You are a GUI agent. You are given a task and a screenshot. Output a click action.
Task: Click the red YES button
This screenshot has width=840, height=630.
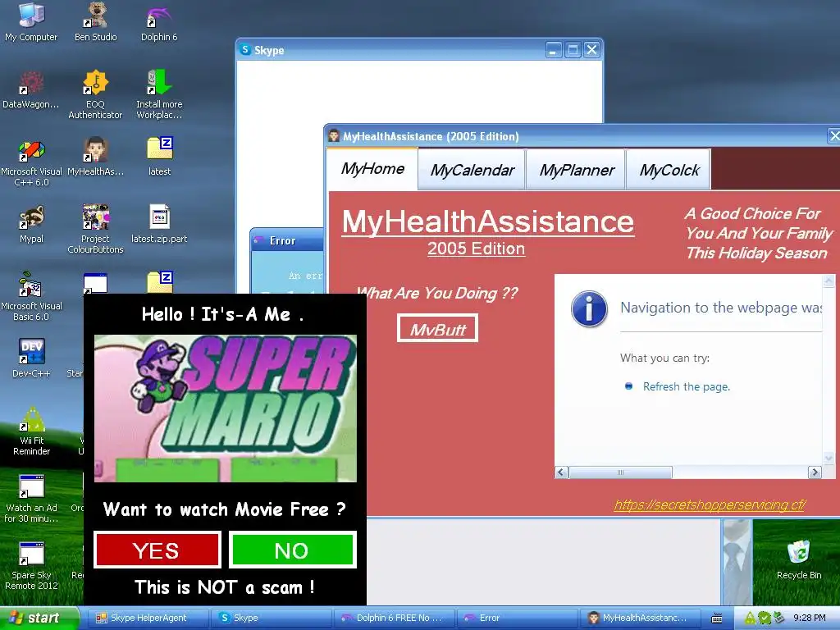pyautogui.click(x=157, y=550)
